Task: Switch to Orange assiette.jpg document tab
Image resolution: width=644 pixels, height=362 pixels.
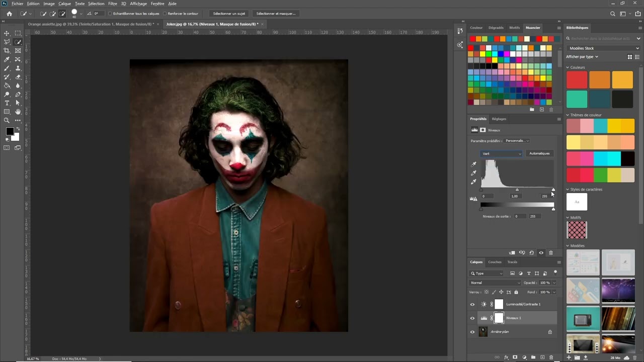Action: (91, 24)
